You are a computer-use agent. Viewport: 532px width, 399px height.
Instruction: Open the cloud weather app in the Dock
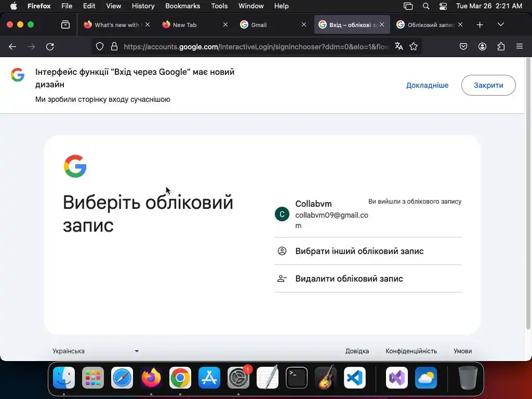(426, 378)
